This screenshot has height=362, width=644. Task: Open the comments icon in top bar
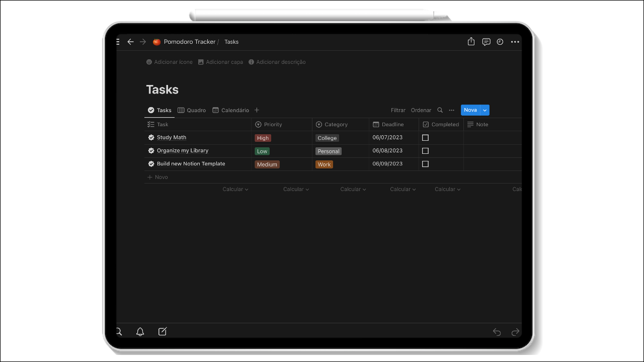(x=486, y=42)
